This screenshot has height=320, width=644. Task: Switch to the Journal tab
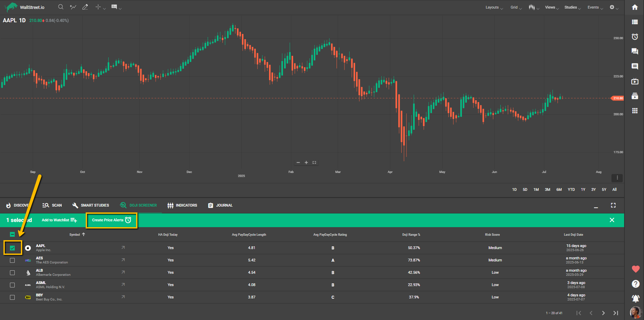(220, 205)
